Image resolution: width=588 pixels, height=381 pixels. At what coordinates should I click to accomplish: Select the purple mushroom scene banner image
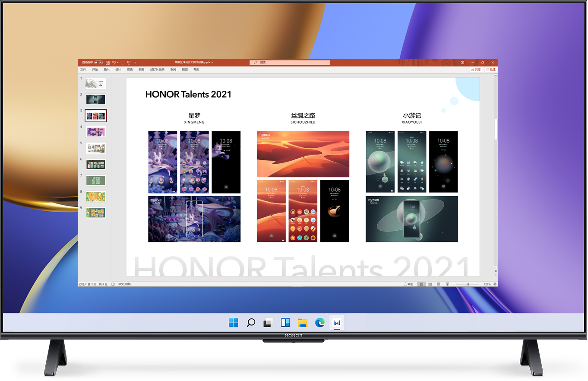click(x=194, y=219)
